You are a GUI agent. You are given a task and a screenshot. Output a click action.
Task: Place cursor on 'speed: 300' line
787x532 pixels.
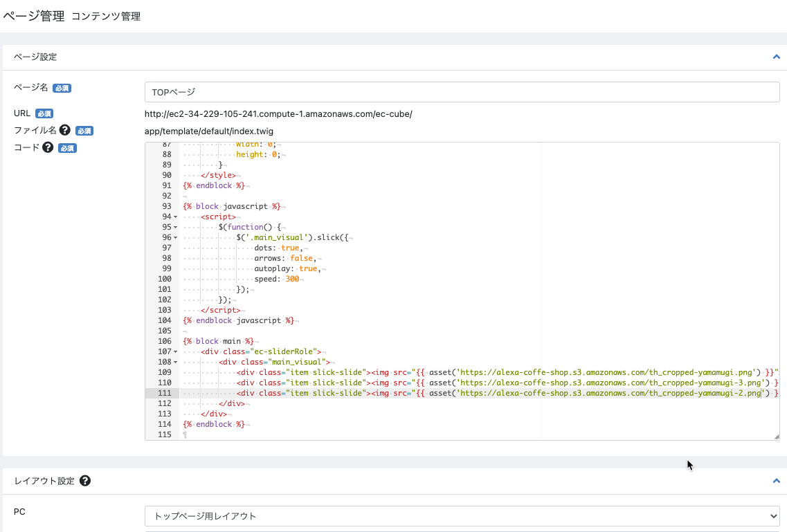(x=277, y=279)
